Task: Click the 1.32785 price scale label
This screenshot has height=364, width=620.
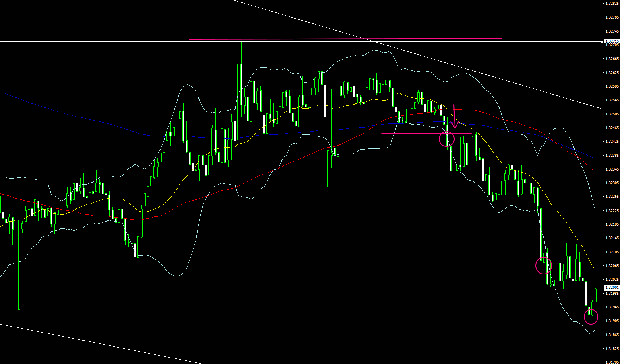Action: [x=612, y=17]
